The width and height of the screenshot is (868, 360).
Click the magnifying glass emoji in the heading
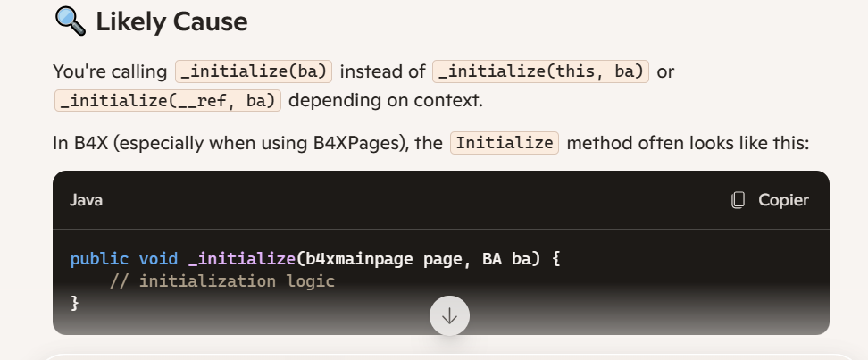[x=70, y=21]
